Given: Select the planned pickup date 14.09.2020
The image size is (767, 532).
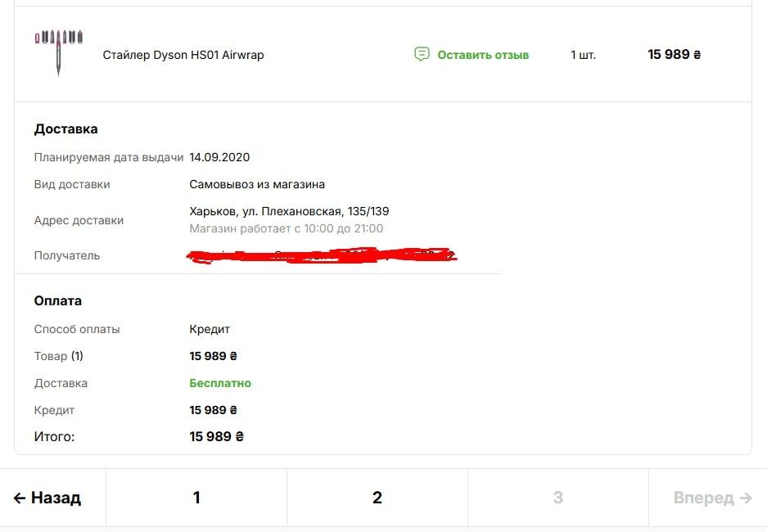Looking at the screenshot, I should [219, 157].
